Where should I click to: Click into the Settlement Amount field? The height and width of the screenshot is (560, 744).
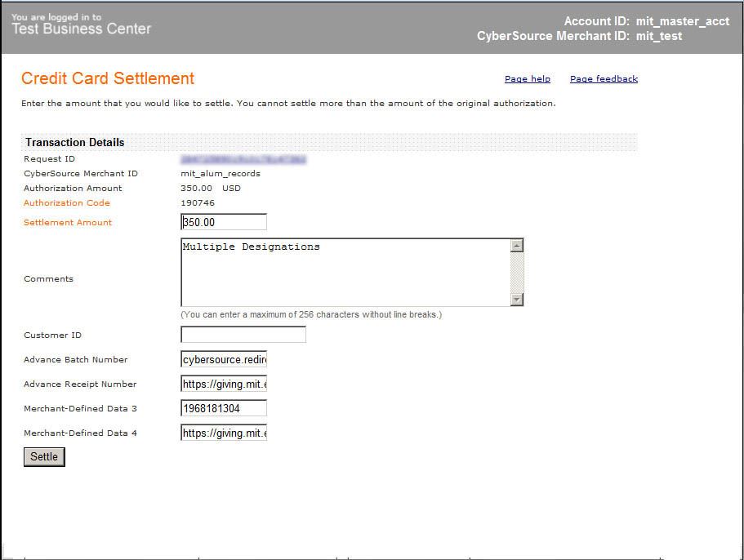pyautogui.click(x=223, y=222)
